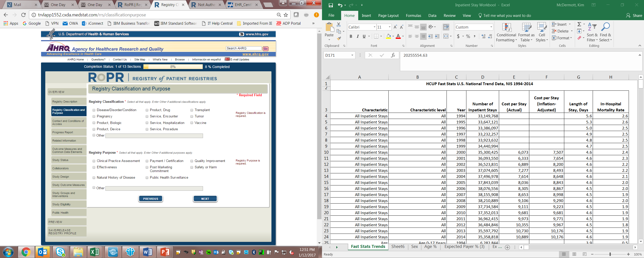
Task: Click Bold in Excel ribbon
Action: (x=351, y=37)
